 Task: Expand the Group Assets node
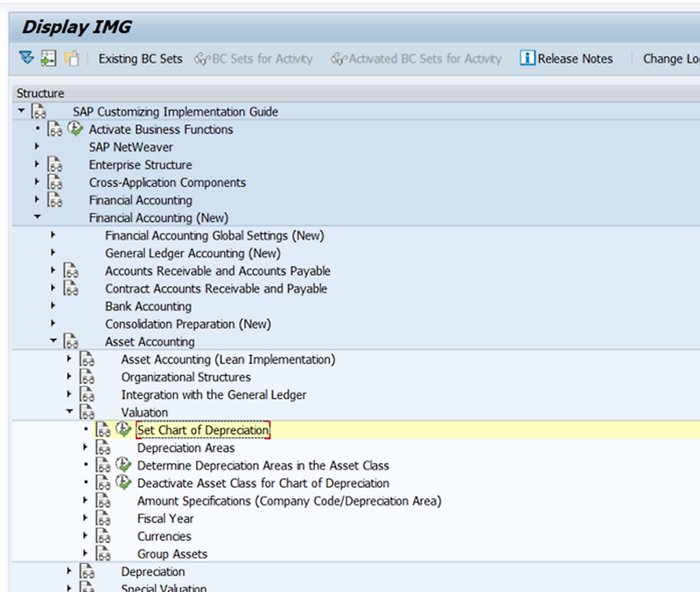pyautogui.click(x=85, y=554)
